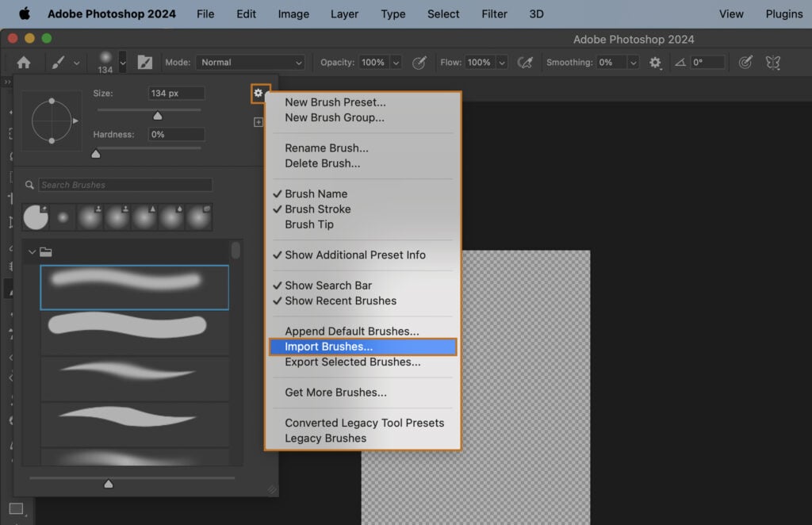Open the Filter menu

[x=494, y=13]
